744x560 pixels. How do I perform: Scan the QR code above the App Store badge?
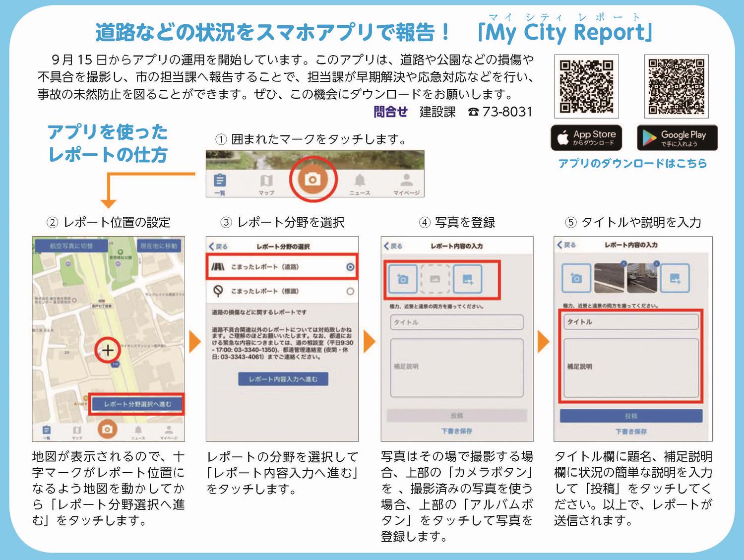pyautogui.click(x=586, y=86)
